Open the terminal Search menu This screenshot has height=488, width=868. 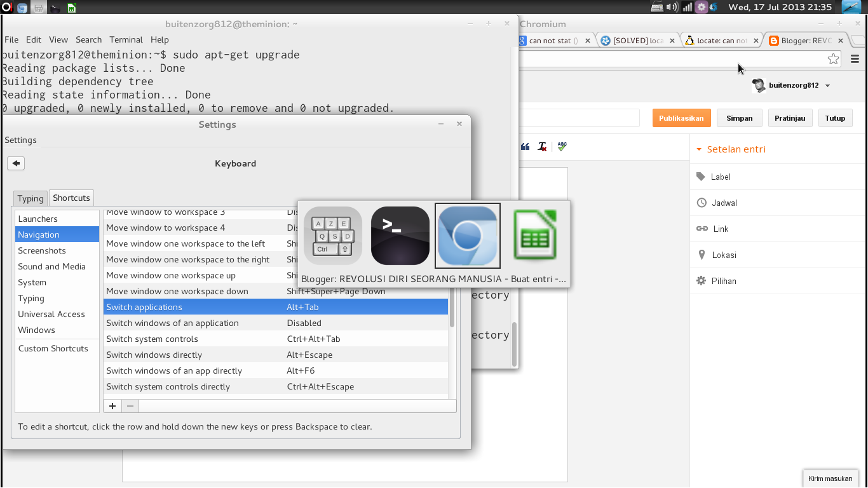[x=89, y=39]
